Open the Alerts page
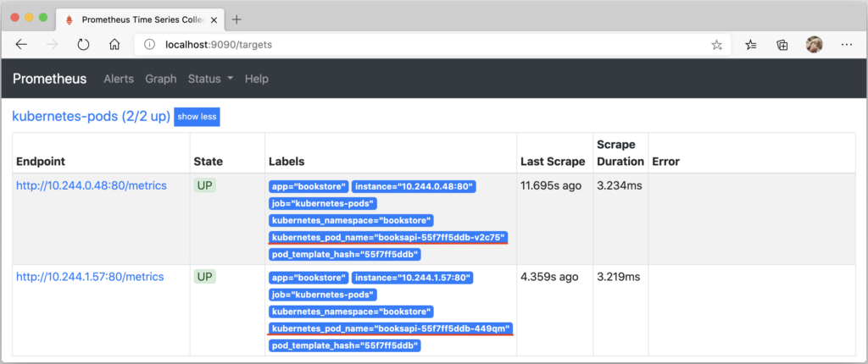This screenshot has height=364, width=868. tap(119, 79)
